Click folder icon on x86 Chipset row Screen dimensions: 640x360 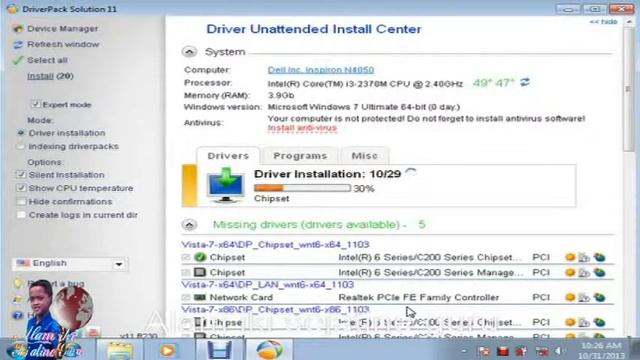(584, 323)
